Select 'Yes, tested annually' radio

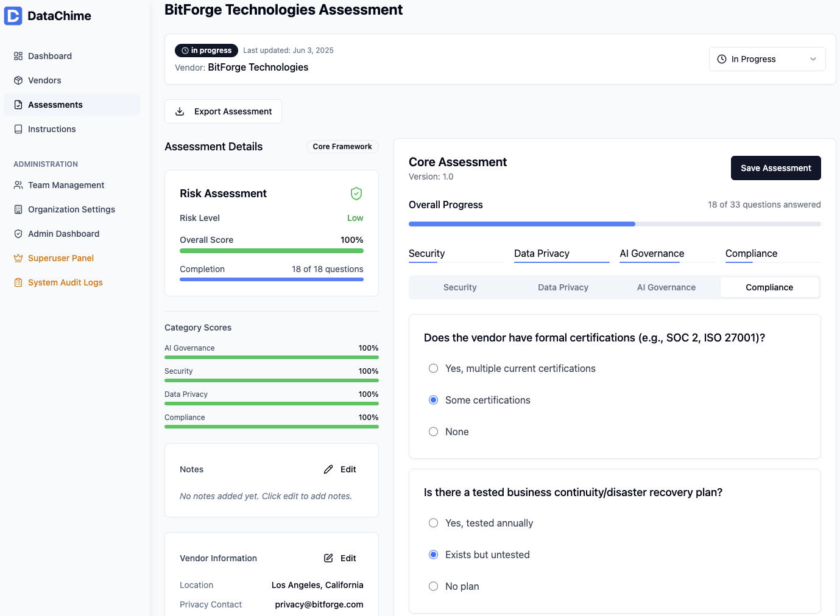coord(433,523)
